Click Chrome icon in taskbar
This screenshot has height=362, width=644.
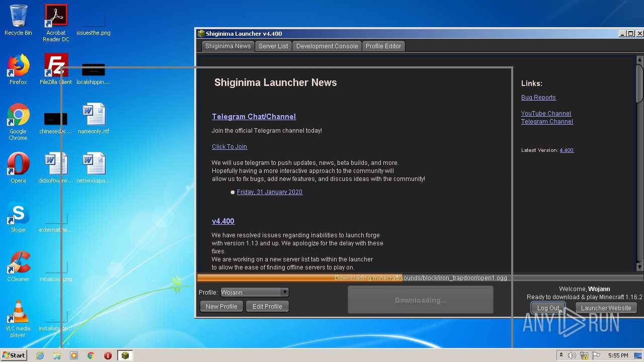tap(91, 355)
